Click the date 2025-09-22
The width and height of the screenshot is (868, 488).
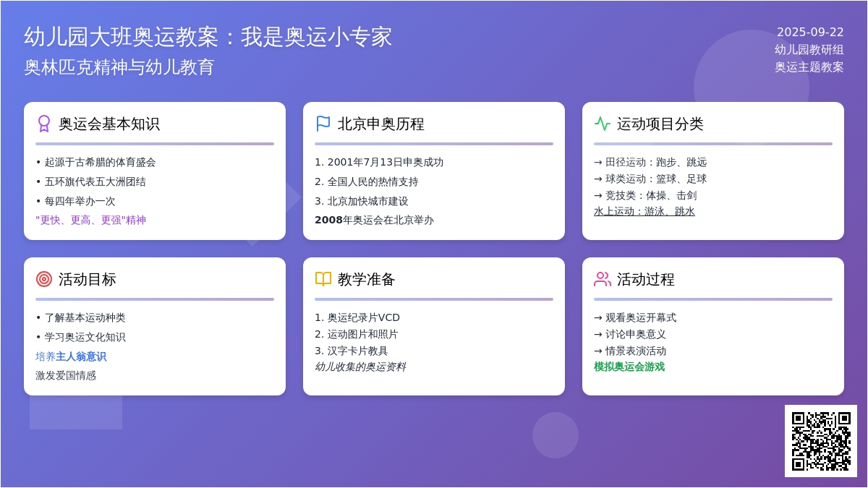click(x=810, y=32)
